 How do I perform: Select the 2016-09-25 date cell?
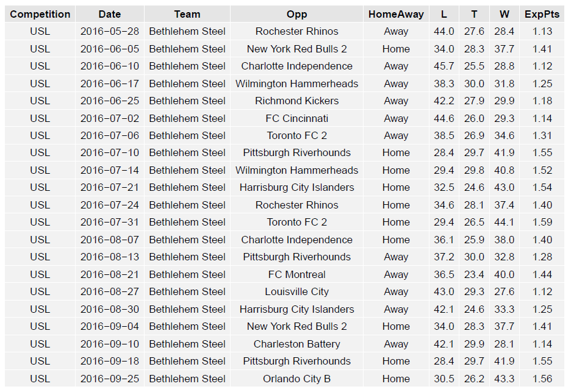(109, 379)
